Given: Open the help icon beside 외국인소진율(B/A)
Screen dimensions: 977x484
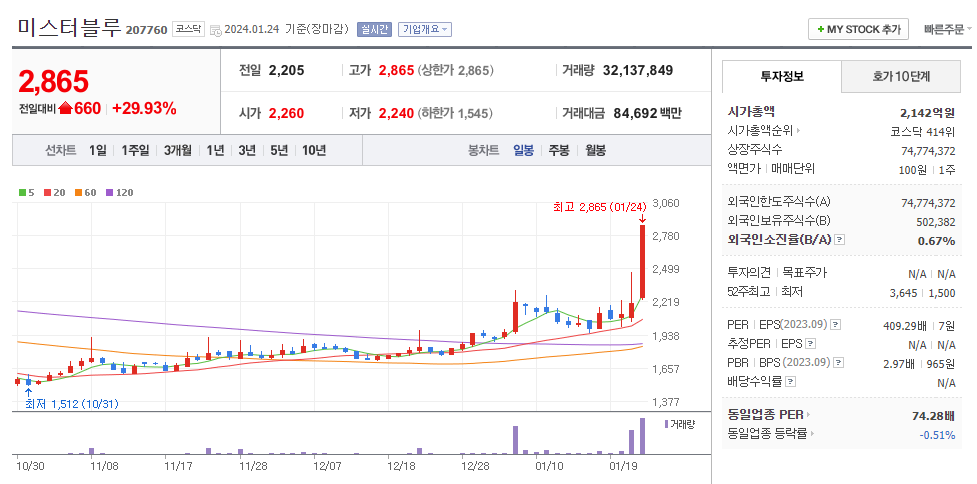Looking at the screenshot, I should (x=839, y=240).
